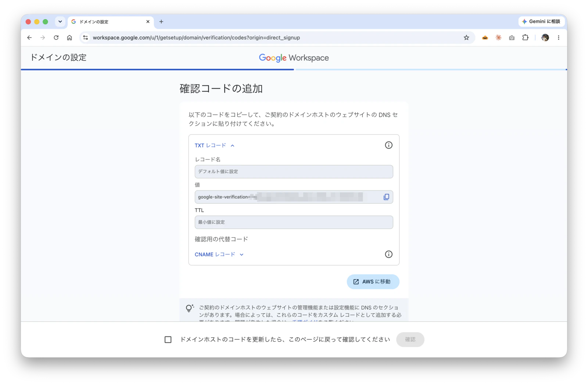Show info for TXT レコード
Screen dimensions: 588x385
pyautogui.click(x=388, y=145)
